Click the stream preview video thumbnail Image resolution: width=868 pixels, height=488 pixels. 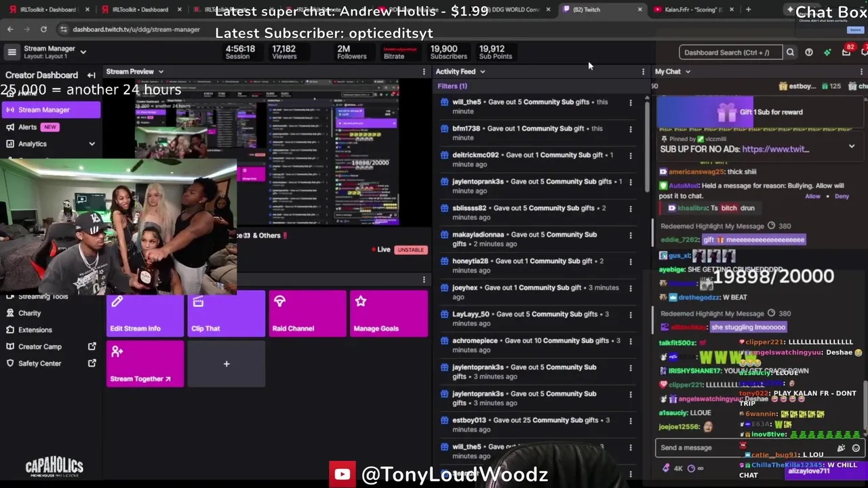pos(267,152)
